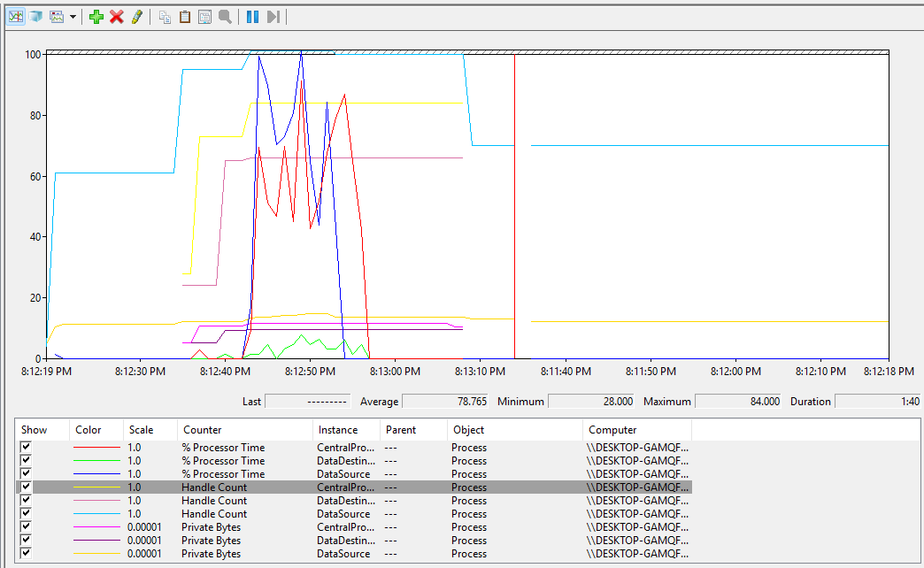The height and width of the screenshot is (568, 924).
Task: Sort by the Instance column header
Action: pyautogui.click(x=347, y=429)
